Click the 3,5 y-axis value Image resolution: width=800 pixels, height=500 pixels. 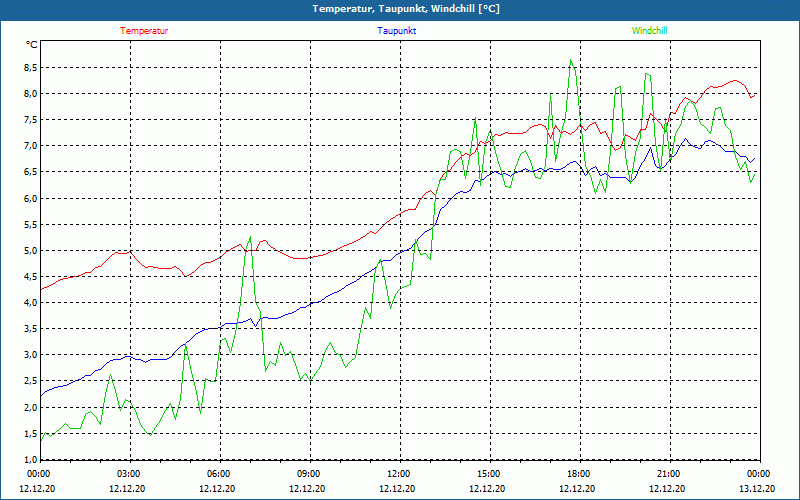31,329
